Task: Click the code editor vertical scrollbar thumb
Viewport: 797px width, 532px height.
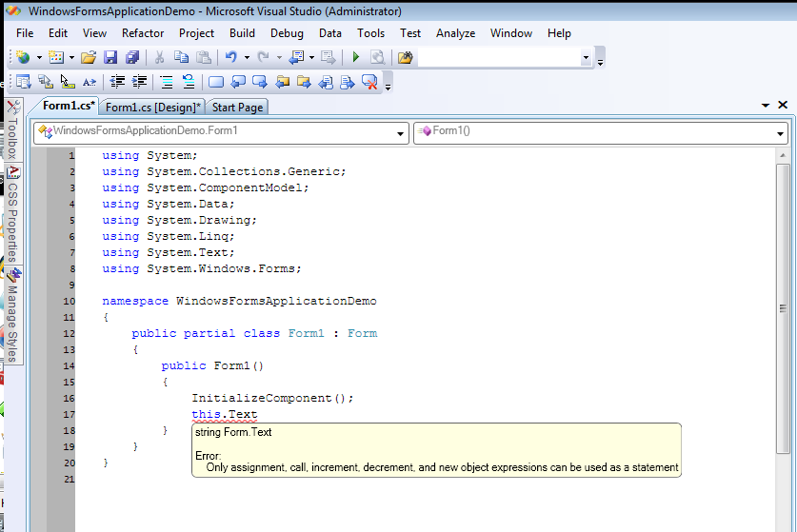Action: pos(783,308)
